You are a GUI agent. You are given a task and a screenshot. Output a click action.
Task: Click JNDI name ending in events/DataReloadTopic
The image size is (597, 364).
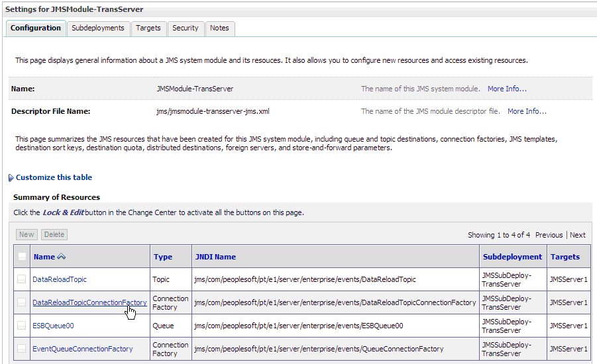click(x=305, y=279)
